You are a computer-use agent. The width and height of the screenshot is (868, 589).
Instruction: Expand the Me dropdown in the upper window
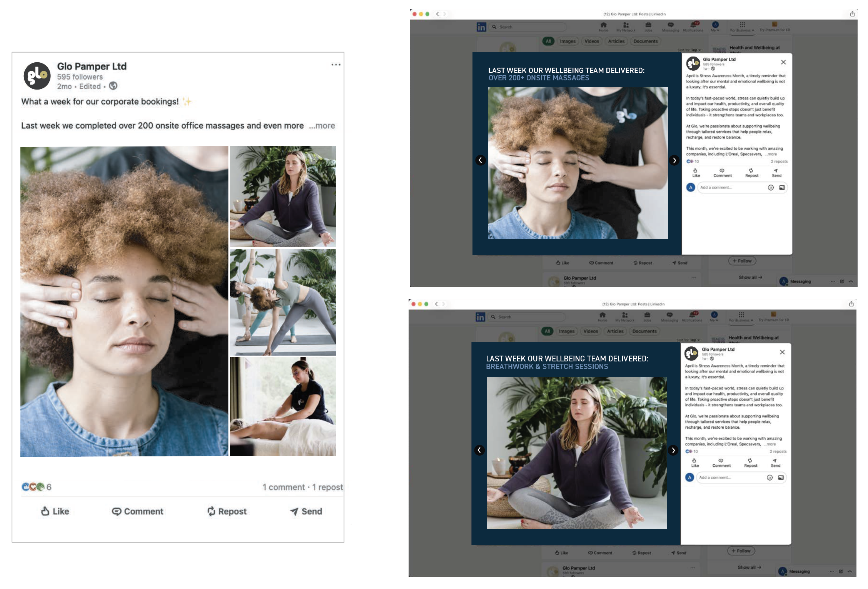coord(715,27)
